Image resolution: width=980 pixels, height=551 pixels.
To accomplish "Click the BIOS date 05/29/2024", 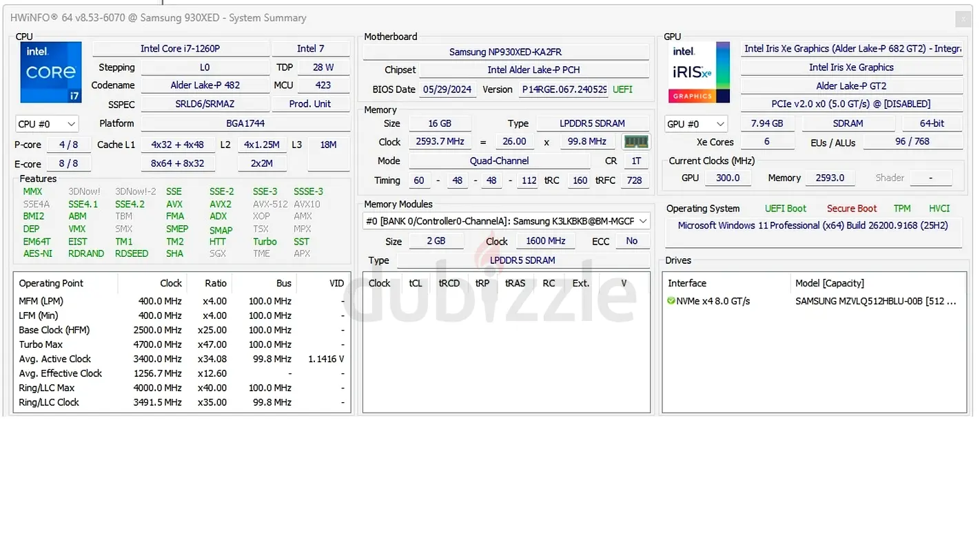I will pos(449,90).
